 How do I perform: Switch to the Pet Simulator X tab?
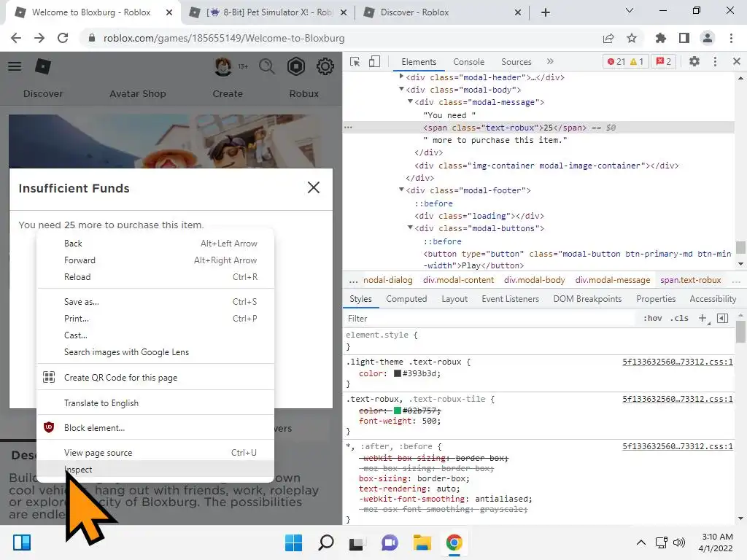(268, 12)
